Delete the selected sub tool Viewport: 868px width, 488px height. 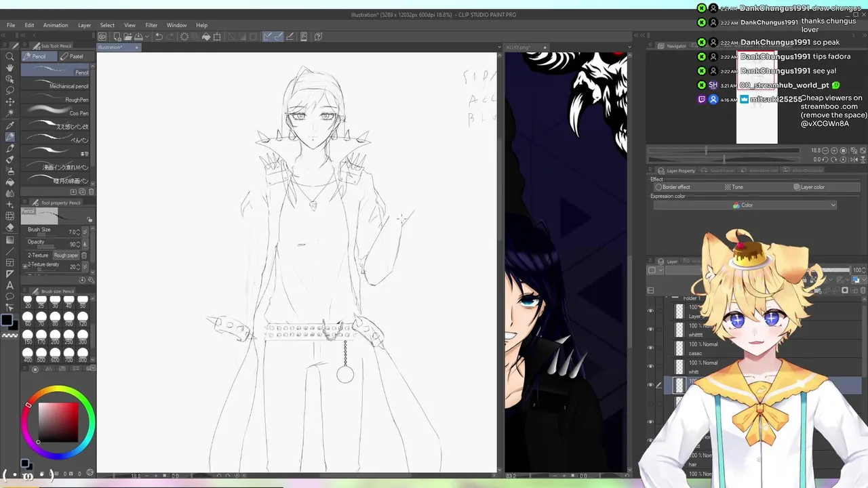click(x=91, y=192)
